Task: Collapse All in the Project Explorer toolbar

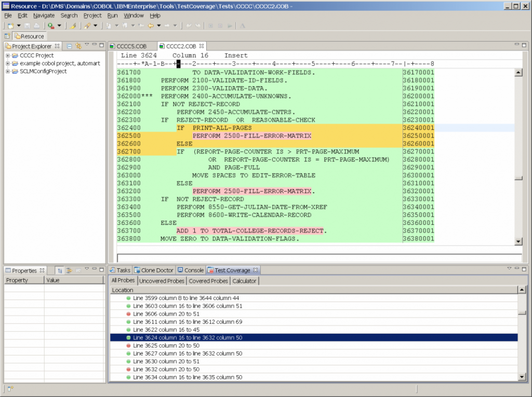Action: pos(69,46)
